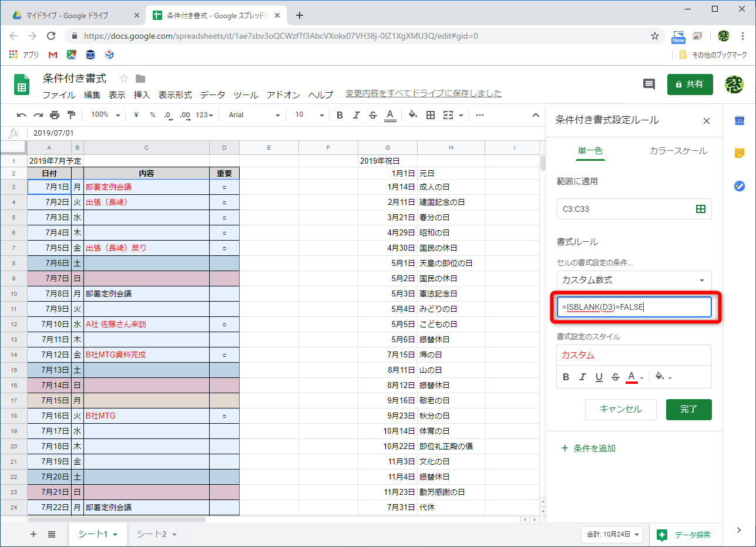Screen dimensions: 756x547
Task: Click the 完了 button
Action: pyautogui.click(x=688, y=409)
